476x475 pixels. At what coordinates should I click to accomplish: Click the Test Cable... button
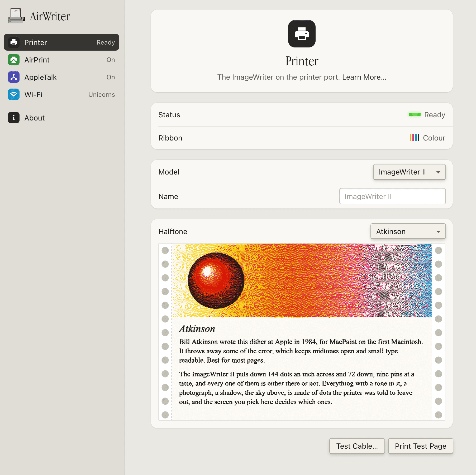point(357,446)
